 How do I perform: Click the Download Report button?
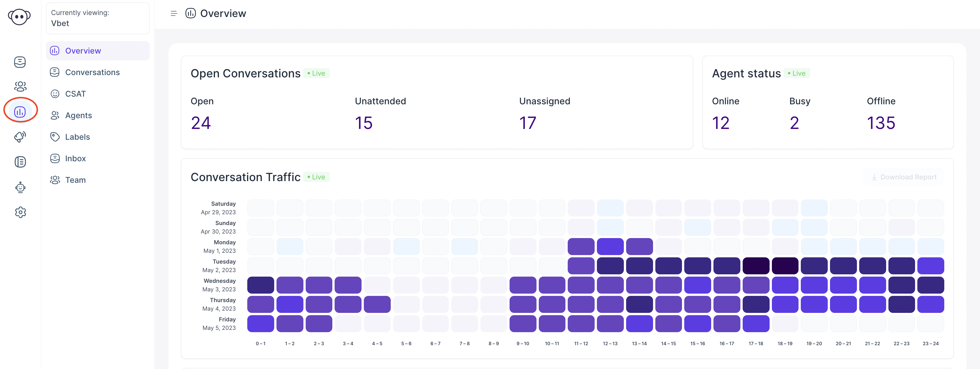point(904,177)
